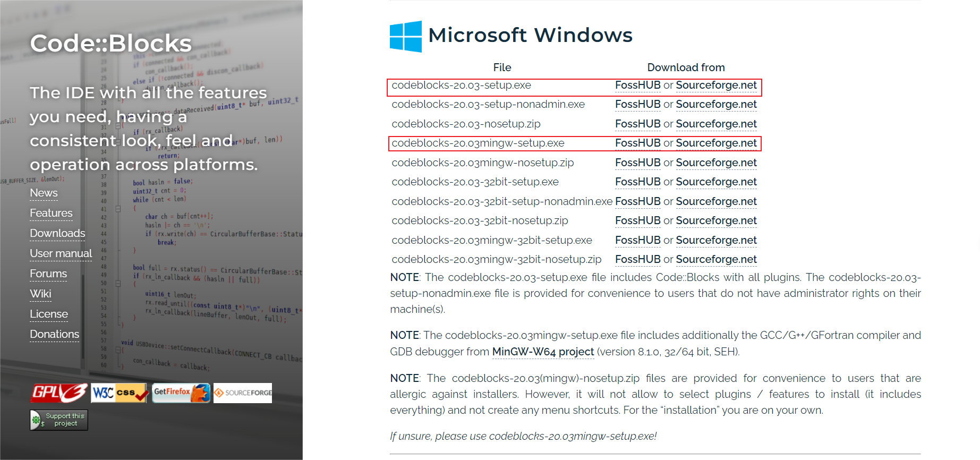Image resolution: width=980 pixels, height=460 pixels.
Task: Click the W3C CSS validation badge
Action: [120, 393]
